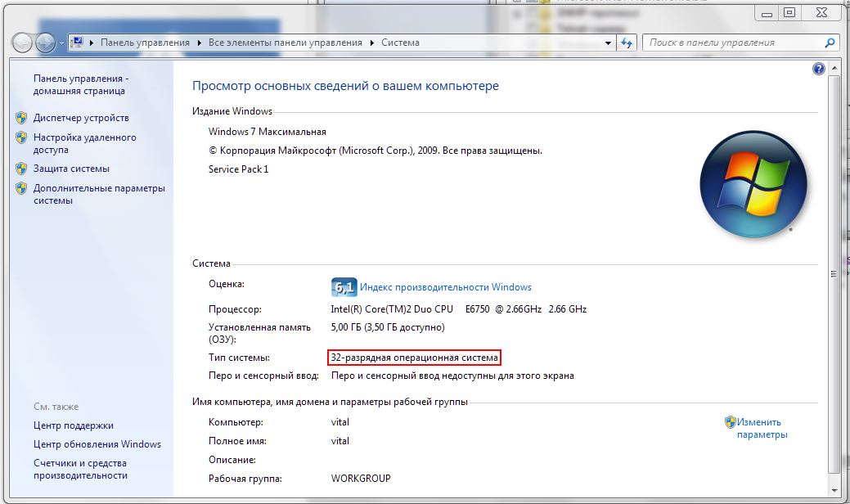Open Центр поддержки link

[73, 425]
